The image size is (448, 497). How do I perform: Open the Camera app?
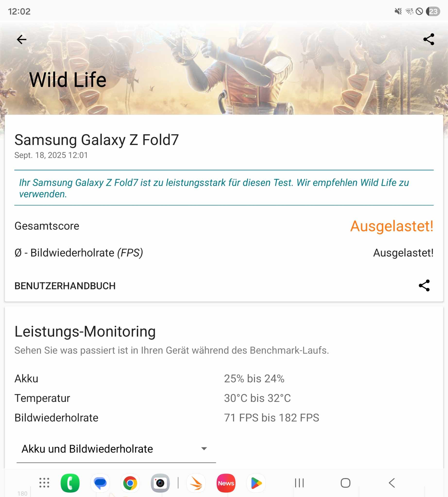click(x=160, y=483)
